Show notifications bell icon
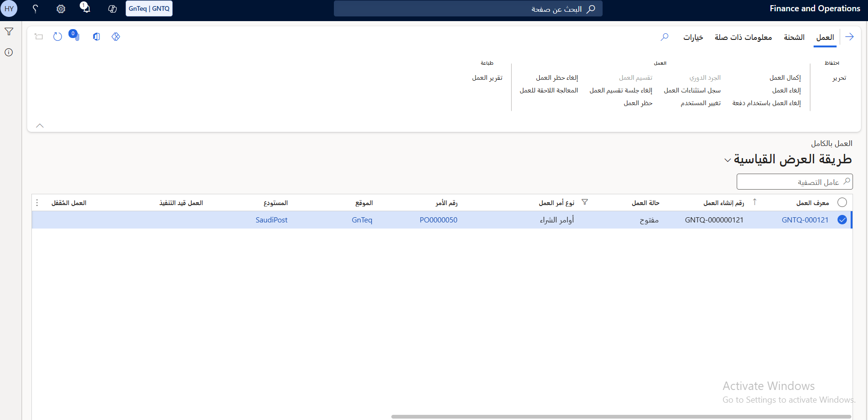The width and height of the screenshot is (868, 420). pos(85,8)
